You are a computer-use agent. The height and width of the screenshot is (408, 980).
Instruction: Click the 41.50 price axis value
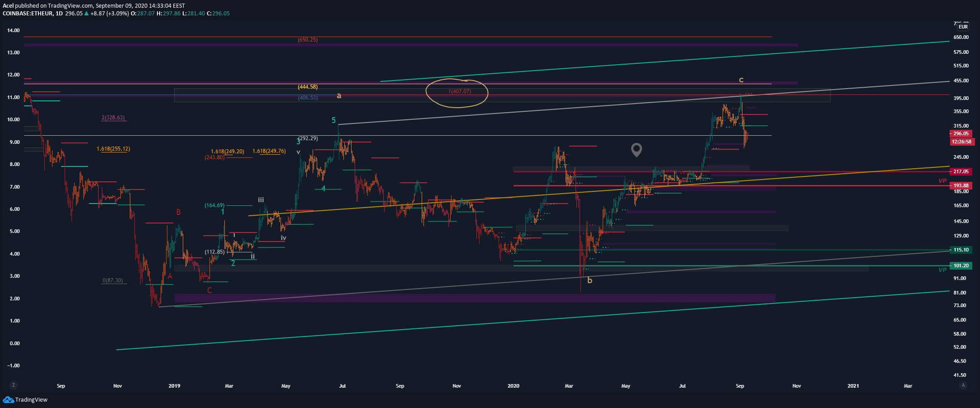(x=960, y=375)
